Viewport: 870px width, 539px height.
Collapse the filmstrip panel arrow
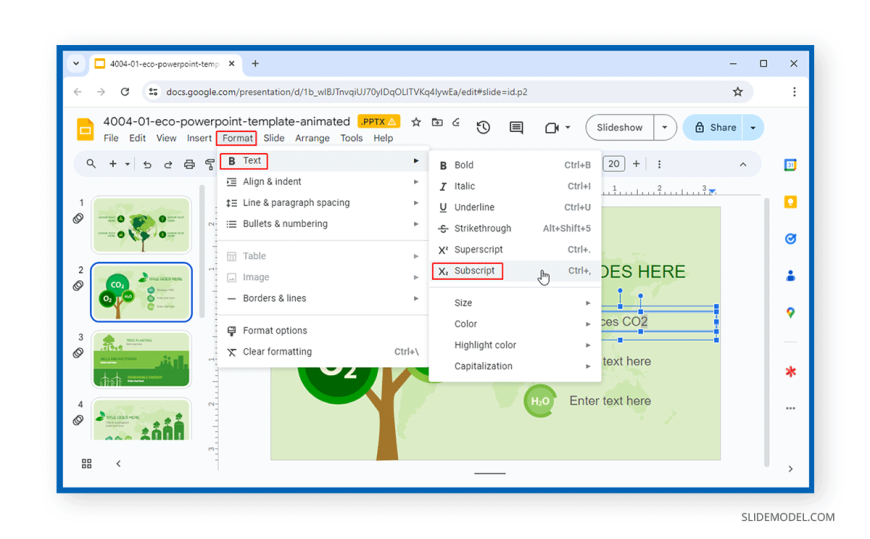pyautogui.click(x=118, y=464)
